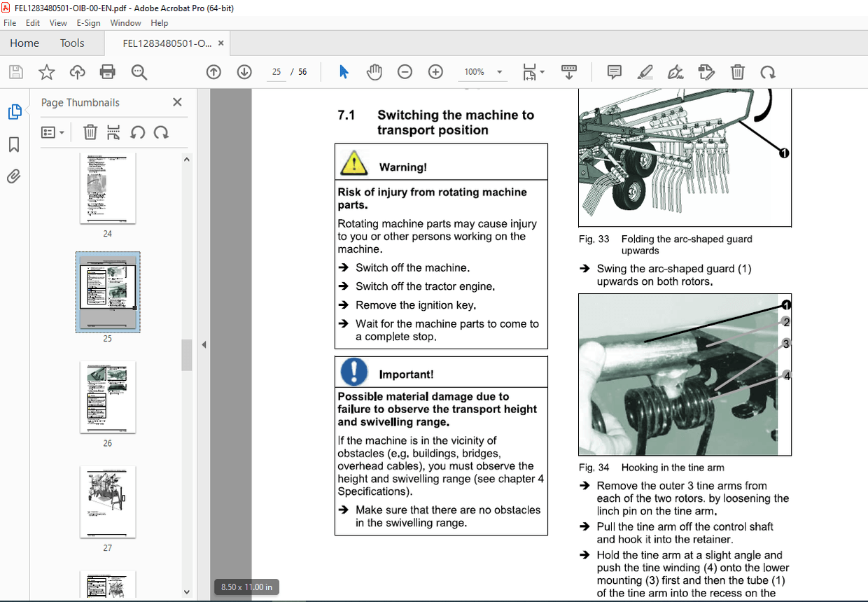This screenshot has width=868, height=602.
Task: Select the thumbnail for page 27
Action: 108,502
